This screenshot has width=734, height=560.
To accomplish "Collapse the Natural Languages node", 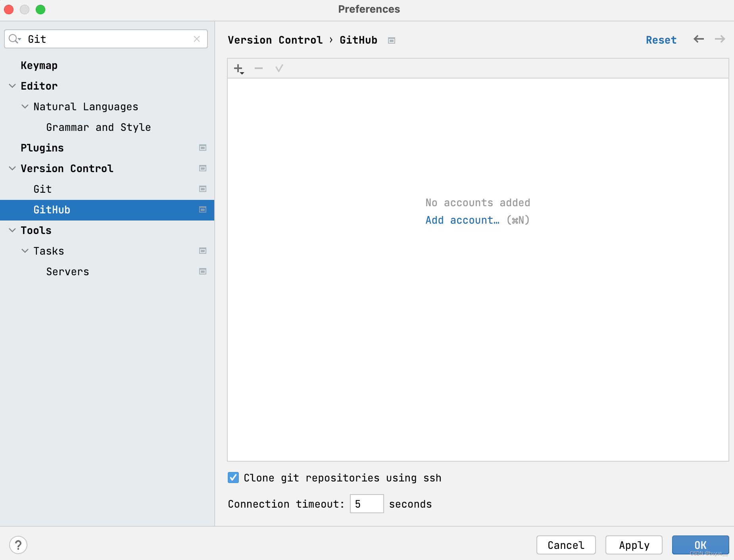I will [x=25, y=107].
